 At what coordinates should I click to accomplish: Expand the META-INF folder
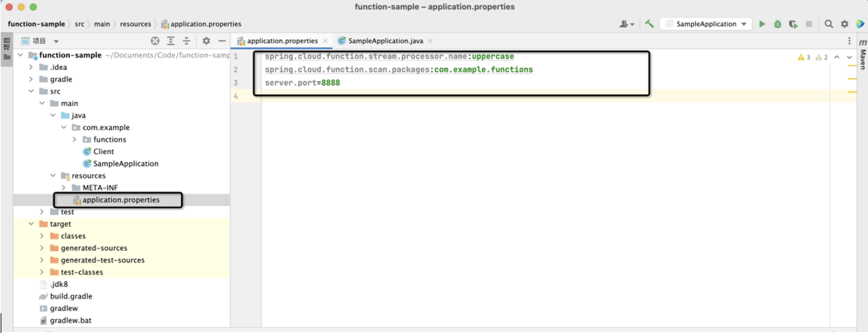click(x=64, y=187)
